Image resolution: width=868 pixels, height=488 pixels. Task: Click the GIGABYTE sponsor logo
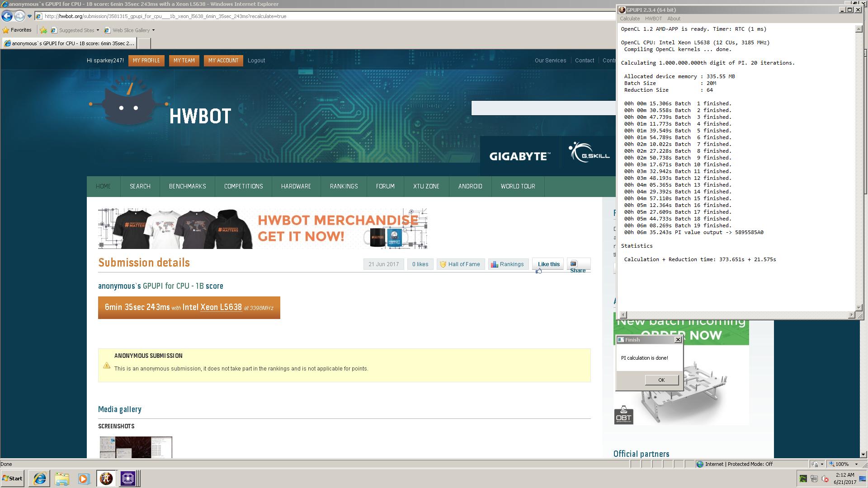[520, 156]
